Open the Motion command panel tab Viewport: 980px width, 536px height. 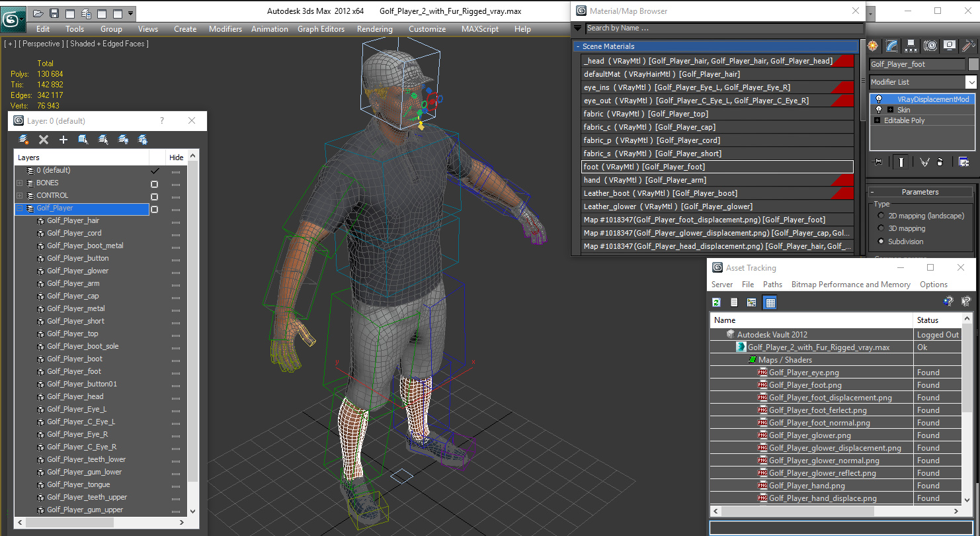[930, 46]
